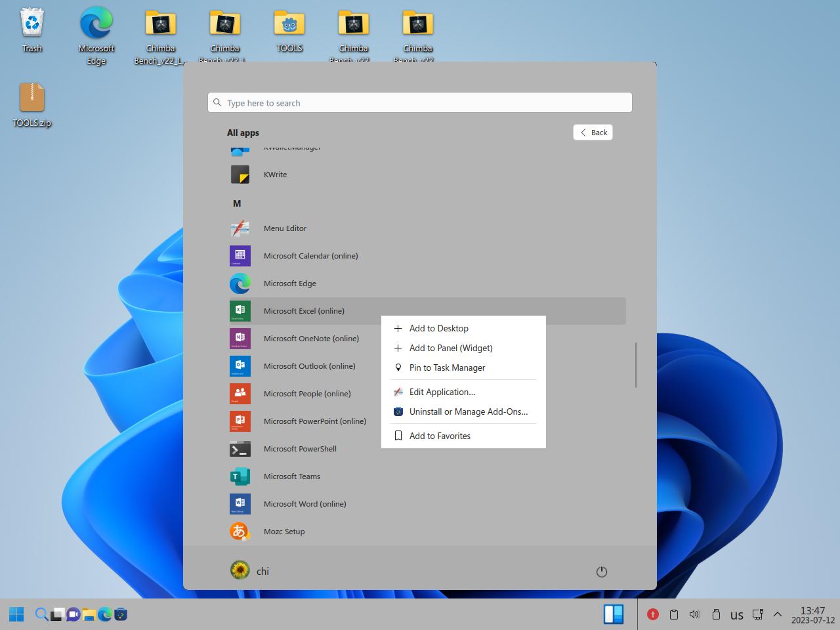The image size is (840, 630).
Task: Click the power button in the start menu
Action: [601, 572]
